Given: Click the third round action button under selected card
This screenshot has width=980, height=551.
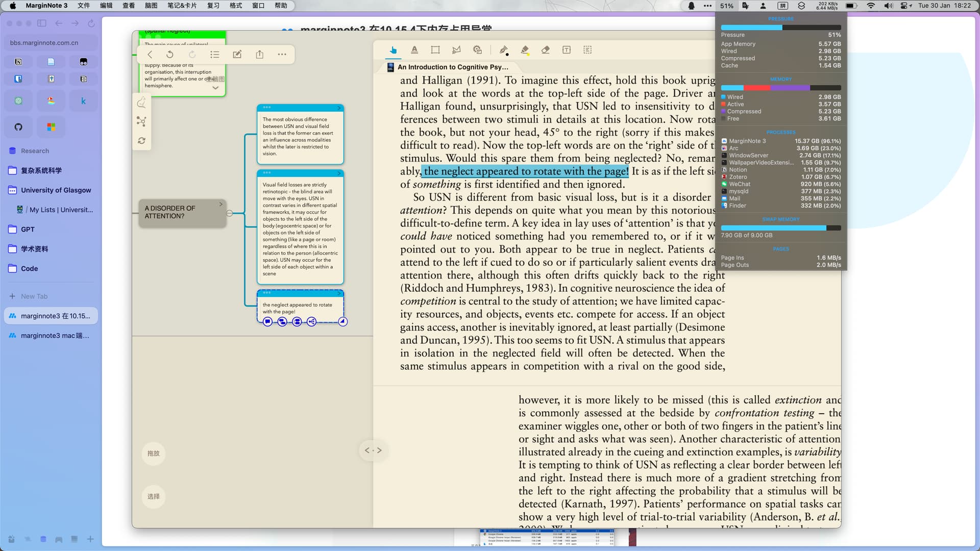Looking at the screenshot, I should click(x=297, y=322).
